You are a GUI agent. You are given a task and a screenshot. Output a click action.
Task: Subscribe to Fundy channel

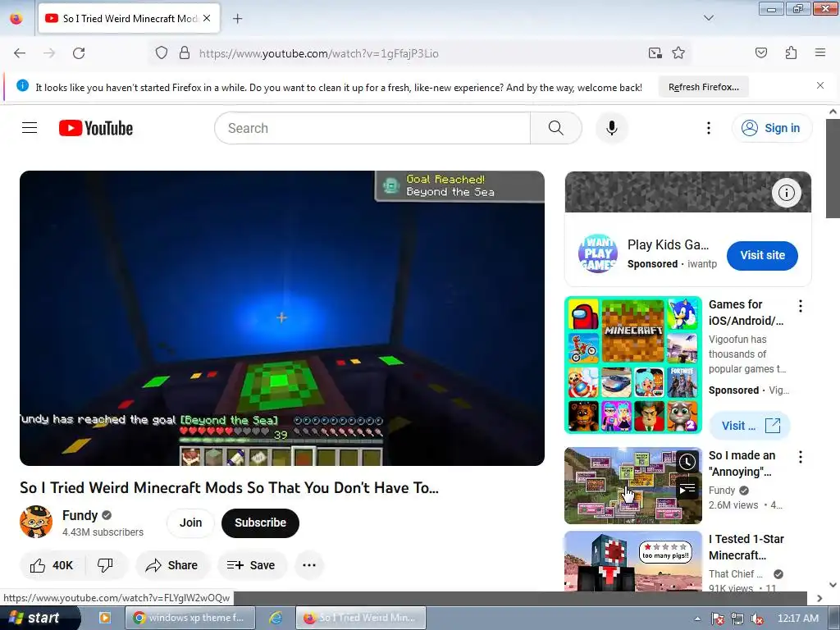(x=260, y=523)
